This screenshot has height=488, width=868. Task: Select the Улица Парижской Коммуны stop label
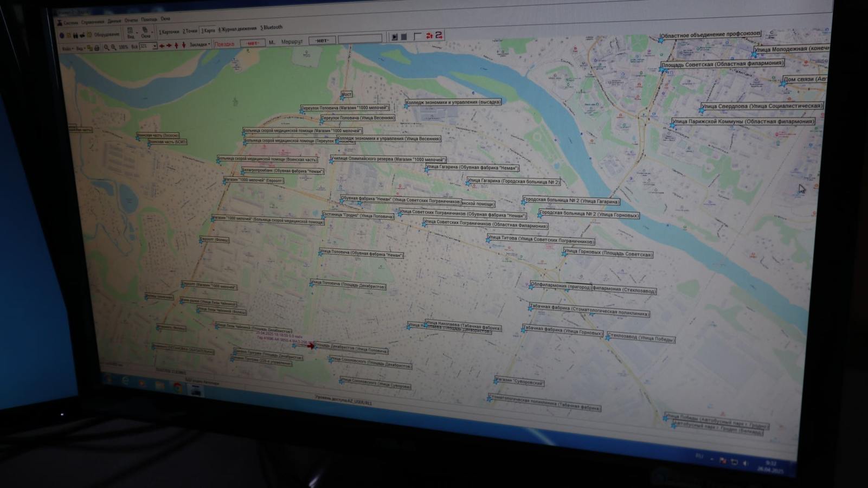click(x=743, y=121)
